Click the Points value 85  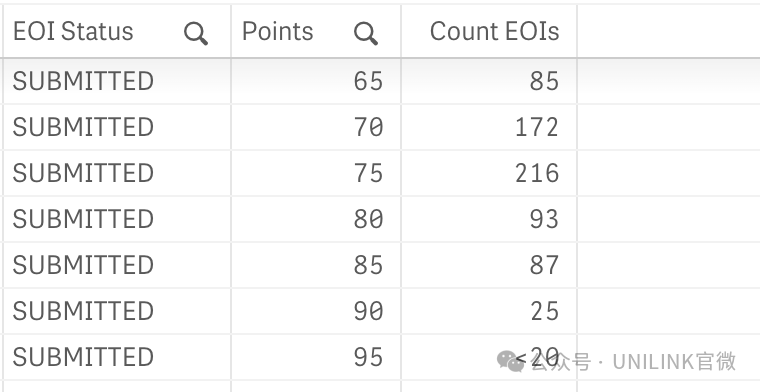pyautogui.click(x=368, y=265)
